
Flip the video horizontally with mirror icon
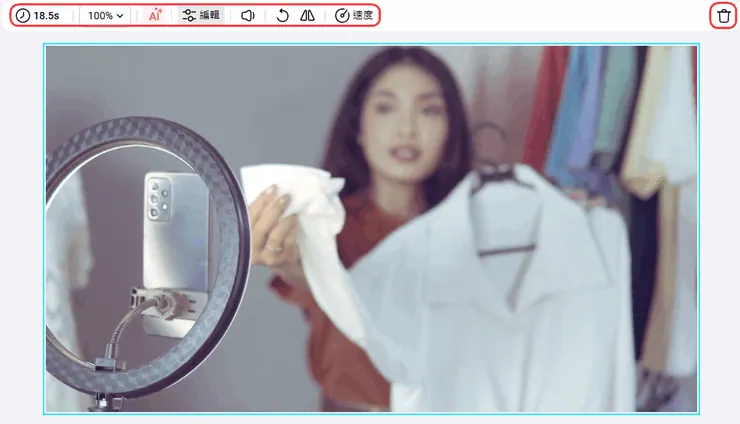tap(307, 16)
